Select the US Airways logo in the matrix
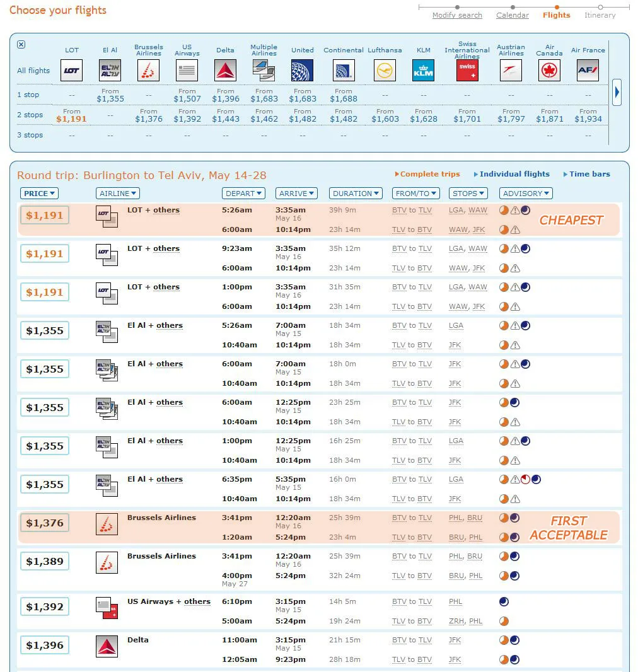Screen dimensions: 638x672 [187, 70]
